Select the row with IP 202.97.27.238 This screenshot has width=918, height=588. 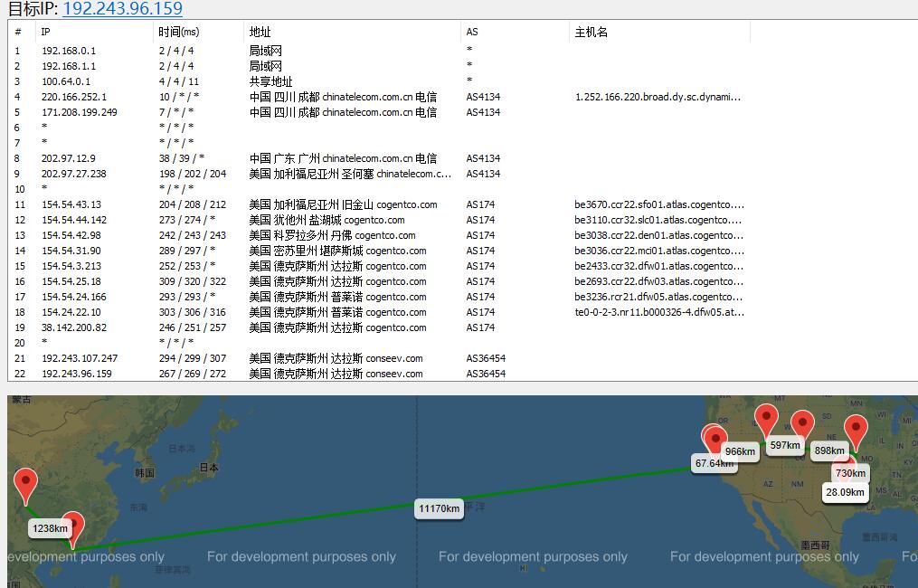point(381,174)
